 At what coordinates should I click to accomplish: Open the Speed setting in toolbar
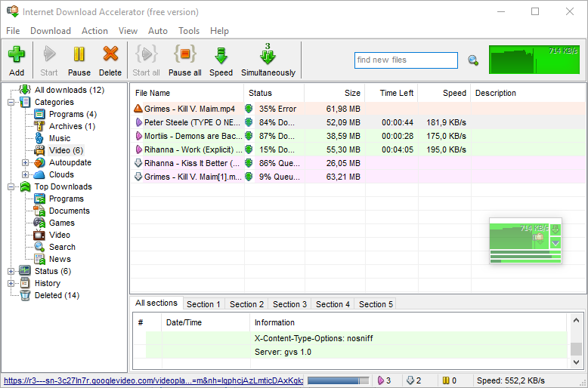click(221, 56)
